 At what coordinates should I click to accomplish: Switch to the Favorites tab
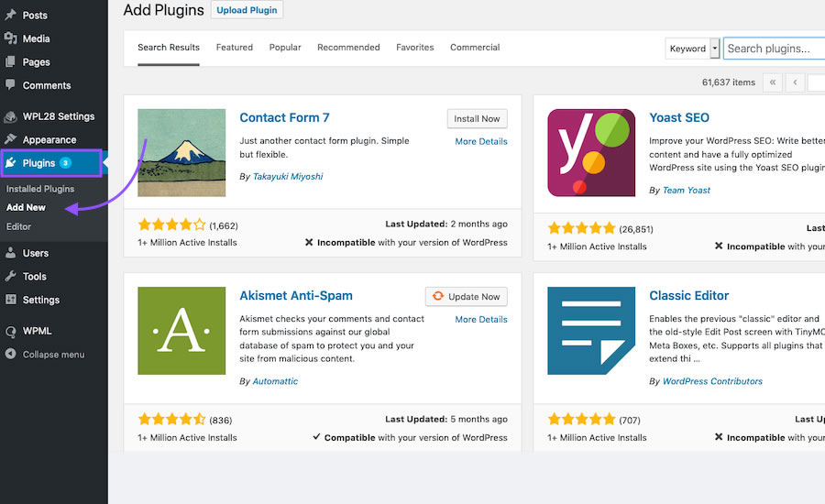point(415,48)
